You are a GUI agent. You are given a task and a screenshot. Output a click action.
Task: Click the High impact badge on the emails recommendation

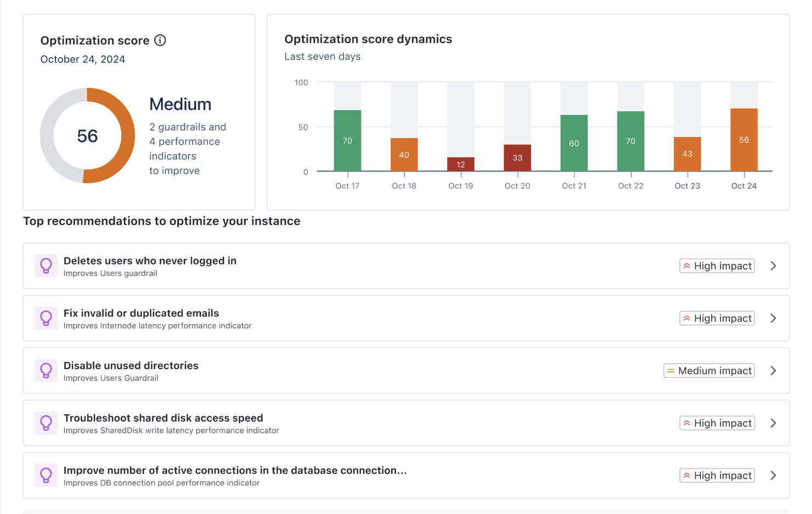click(x=717, y=318)
